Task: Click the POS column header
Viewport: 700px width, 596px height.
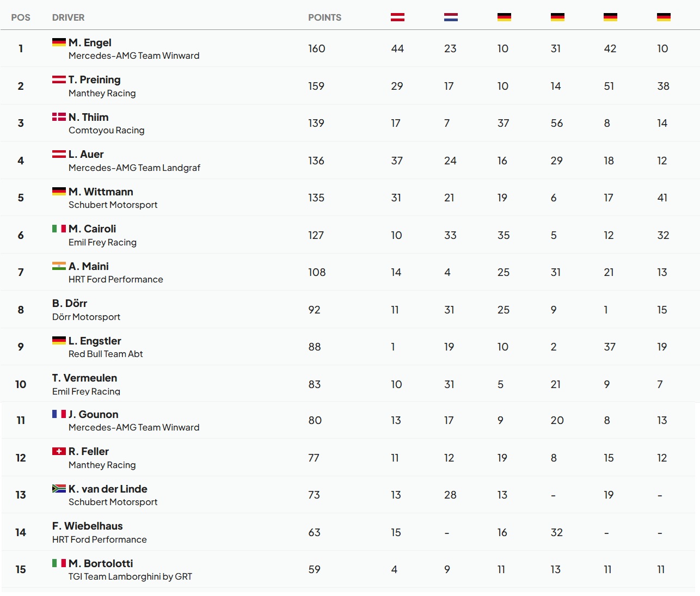Action: coord(21,17)
